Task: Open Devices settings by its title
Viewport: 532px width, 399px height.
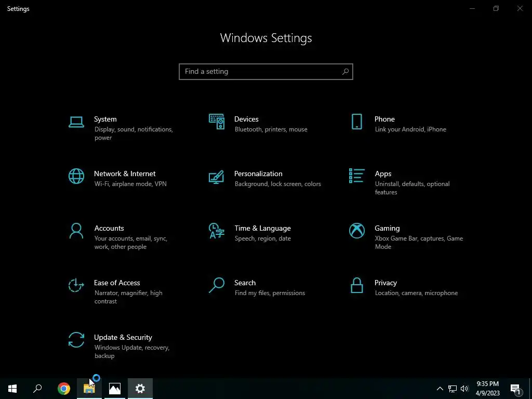Action: pos(246,119)
